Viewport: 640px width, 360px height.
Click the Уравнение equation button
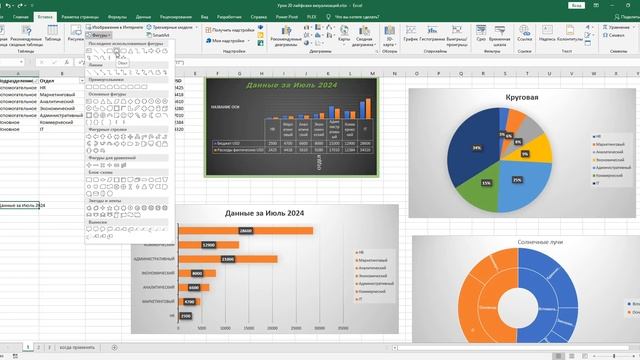pos(616,27)
